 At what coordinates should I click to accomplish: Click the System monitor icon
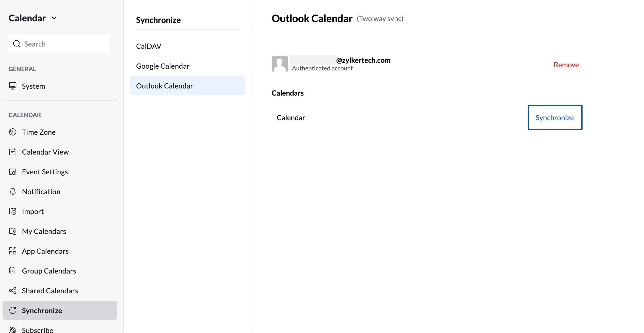tap(13, 86)
